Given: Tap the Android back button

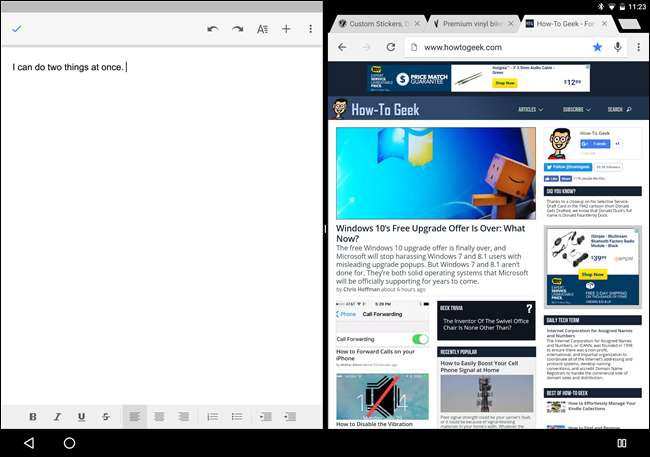Looking at the screenshot, I should click(29, 443).
